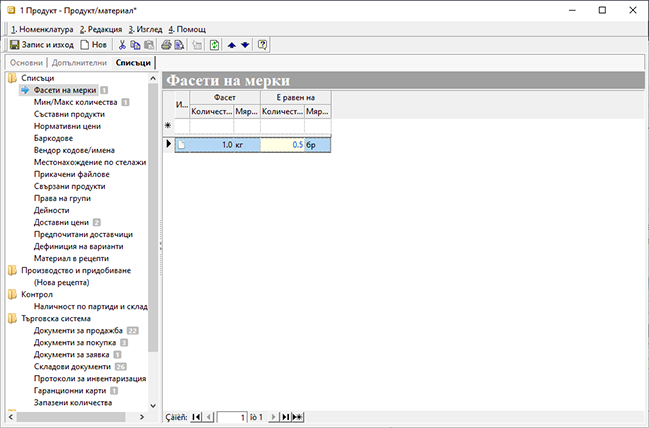Select the Контрол folder

click(x=37, y=294)
